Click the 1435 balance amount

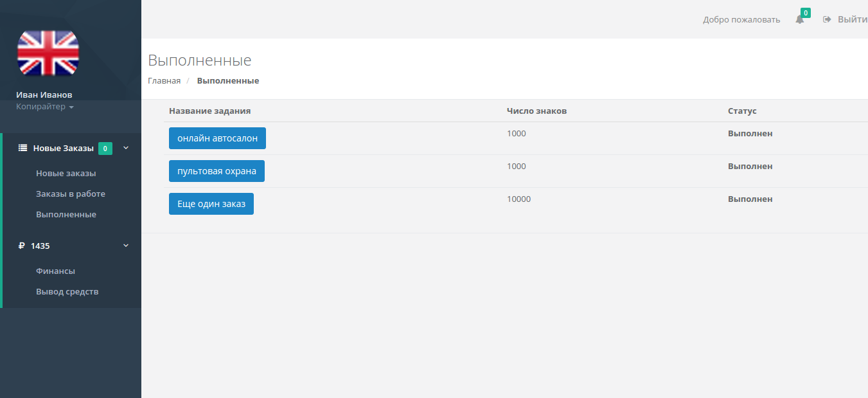pos(40,246)
